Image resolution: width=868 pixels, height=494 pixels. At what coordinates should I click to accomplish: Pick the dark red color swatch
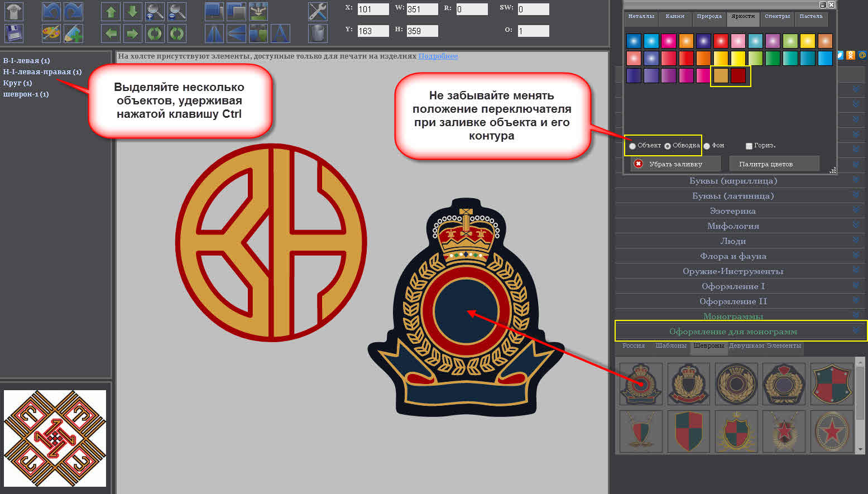click(738, 75)
